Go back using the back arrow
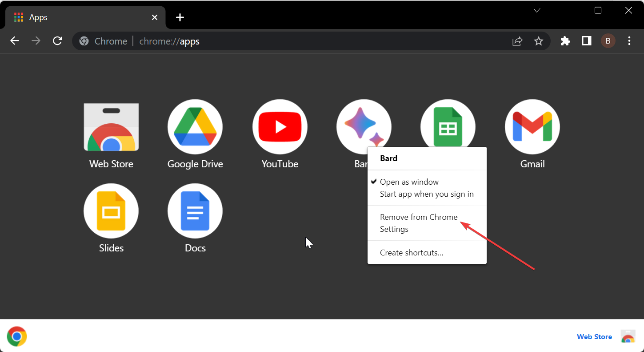The image size is (644, 352). (15, 41)
